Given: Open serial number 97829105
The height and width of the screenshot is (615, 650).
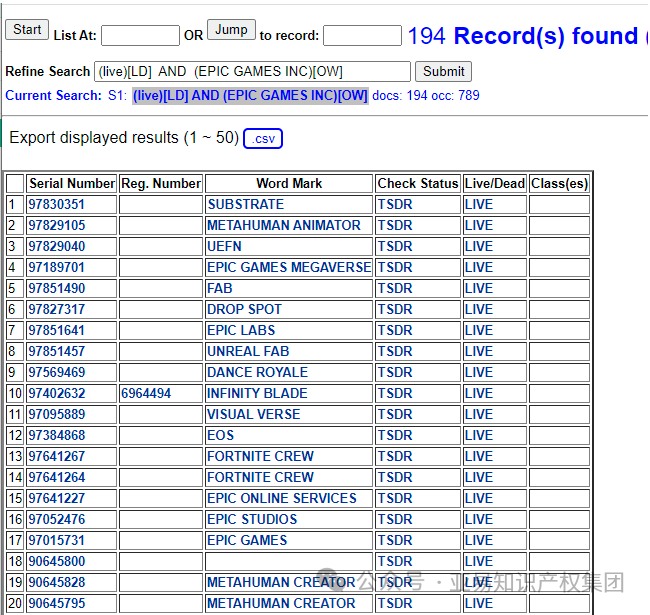Looking at the screenshot, I should (x=56, y=225).
